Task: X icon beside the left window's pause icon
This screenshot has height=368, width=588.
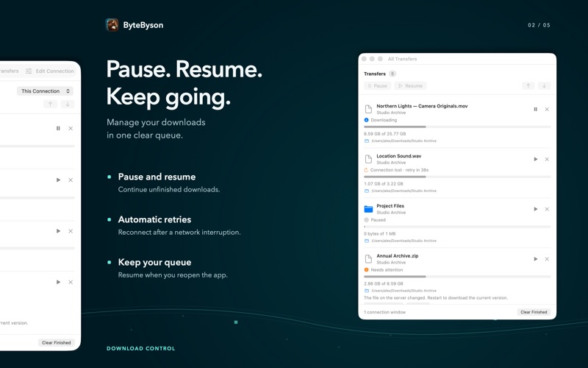Action: point(71,128)
